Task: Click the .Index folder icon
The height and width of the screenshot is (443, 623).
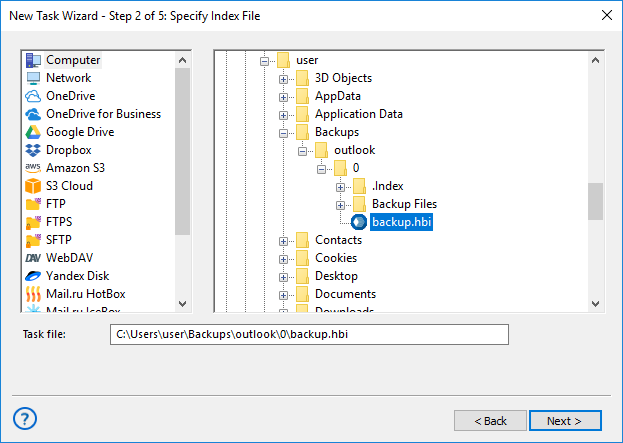Action: [360, 186]
